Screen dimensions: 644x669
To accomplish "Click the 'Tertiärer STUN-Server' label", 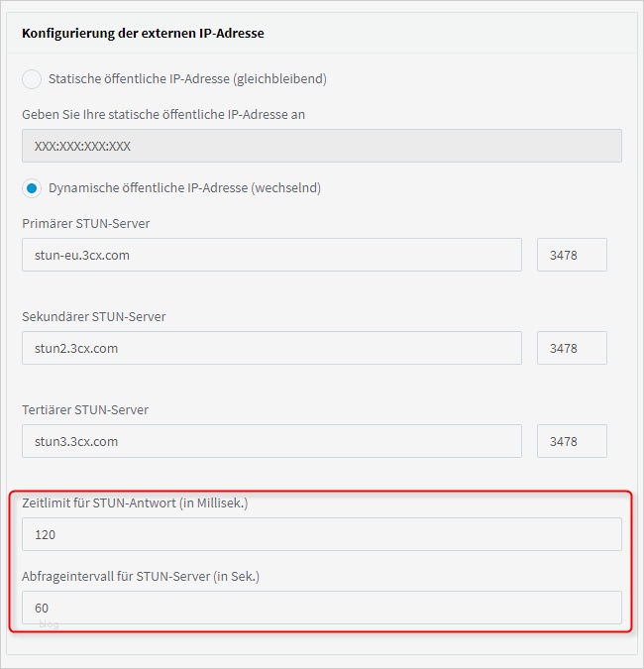I will (85, 409).
